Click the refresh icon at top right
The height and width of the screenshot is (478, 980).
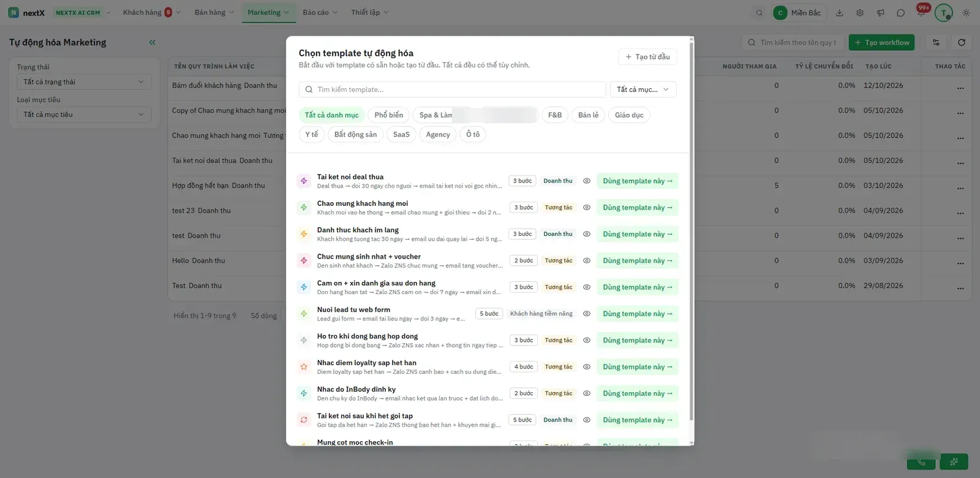pyautogui.click(x=962, y=42)
